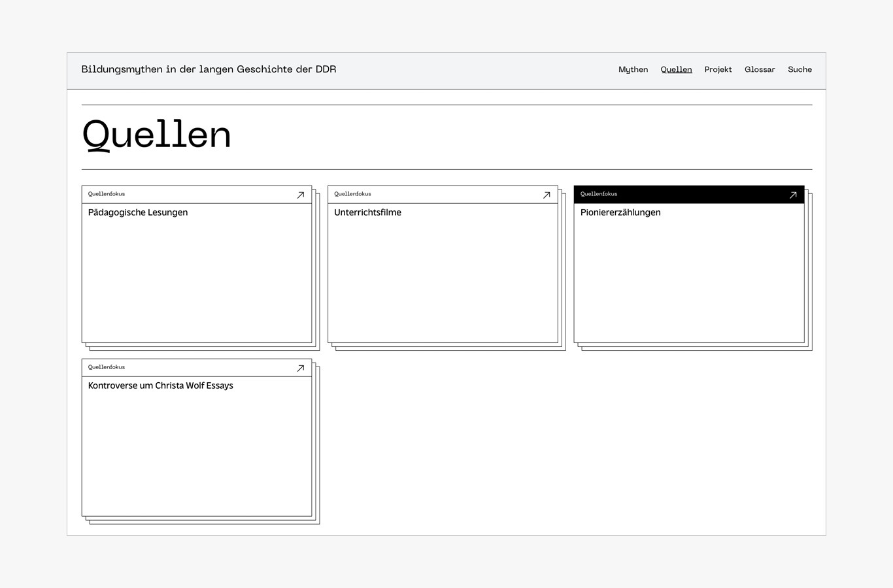
Task: Select the Unterrichtsfilme card title
Action: click(367, 212)
